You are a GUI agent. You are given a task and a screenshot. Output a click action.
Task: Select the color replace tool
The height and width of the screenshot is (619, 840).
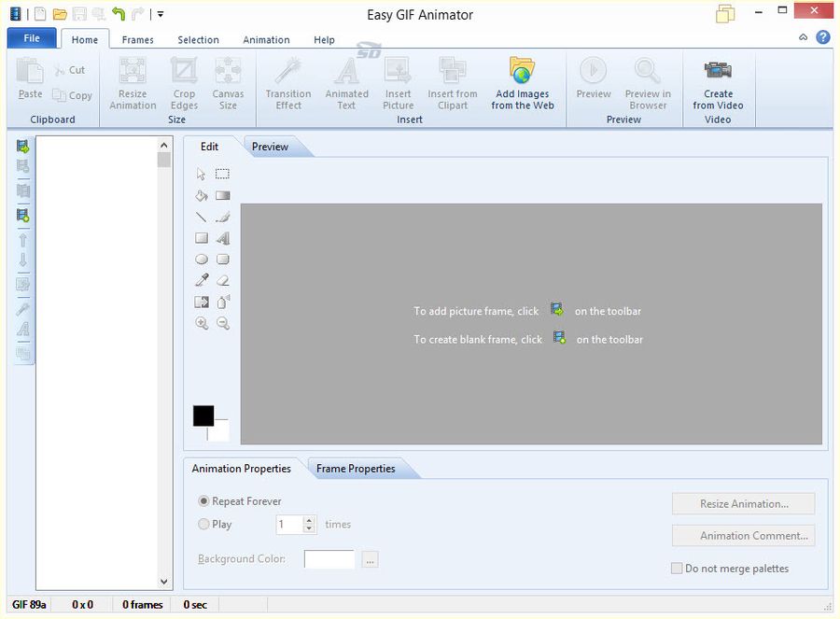pos(202,302)
